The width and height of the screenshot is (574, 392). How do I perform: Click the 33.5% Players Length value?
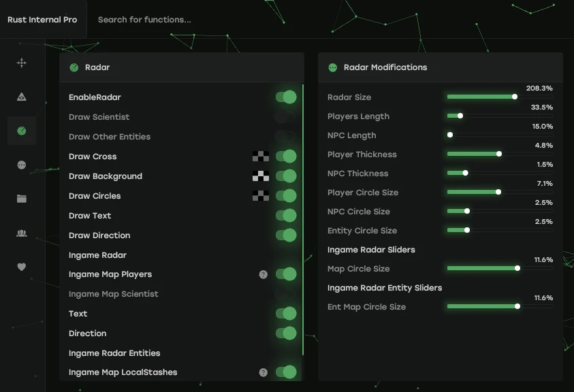coord(542,108)
